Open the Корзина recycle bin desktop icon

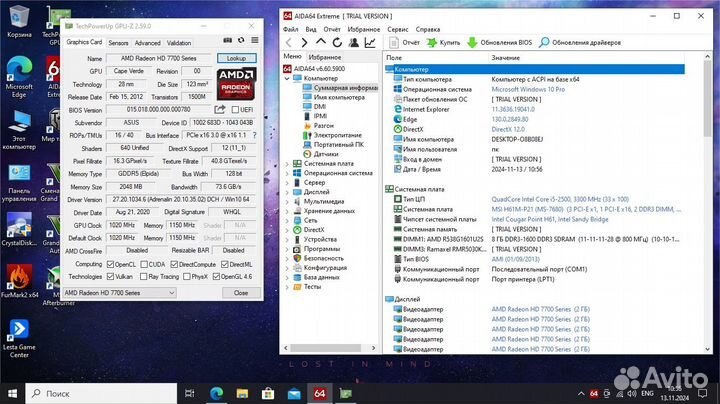point(19,22)
